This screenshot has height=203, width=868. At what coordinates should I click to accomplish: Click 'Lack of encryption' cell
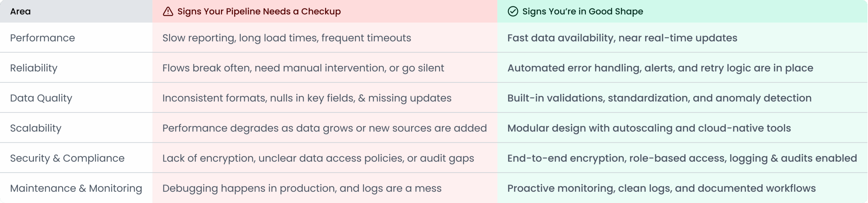coord(318,158)
